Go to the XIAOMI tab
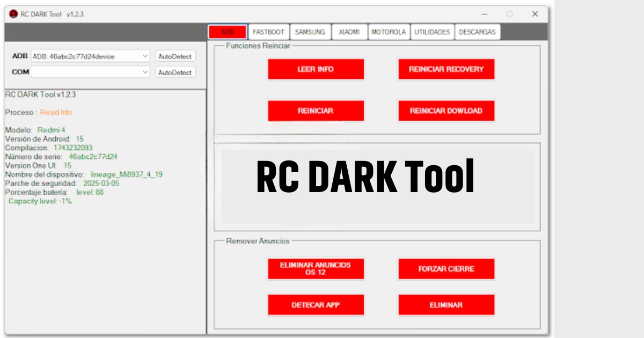The image size is (644, 338). [349, 32]
